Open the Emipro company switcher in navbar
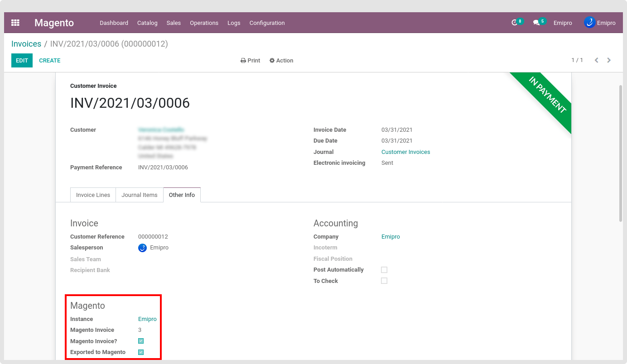 563,23
